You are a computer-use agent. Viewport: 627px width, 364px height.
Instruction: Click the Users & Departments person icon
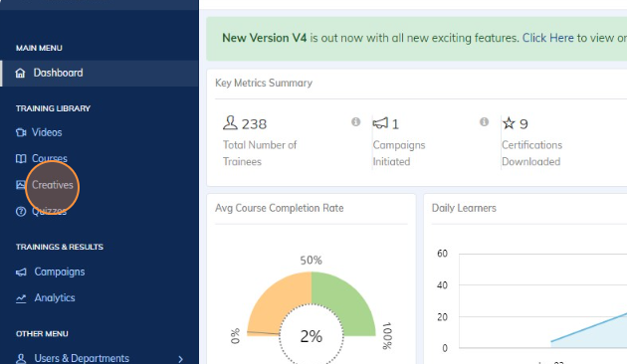(21, 358)
